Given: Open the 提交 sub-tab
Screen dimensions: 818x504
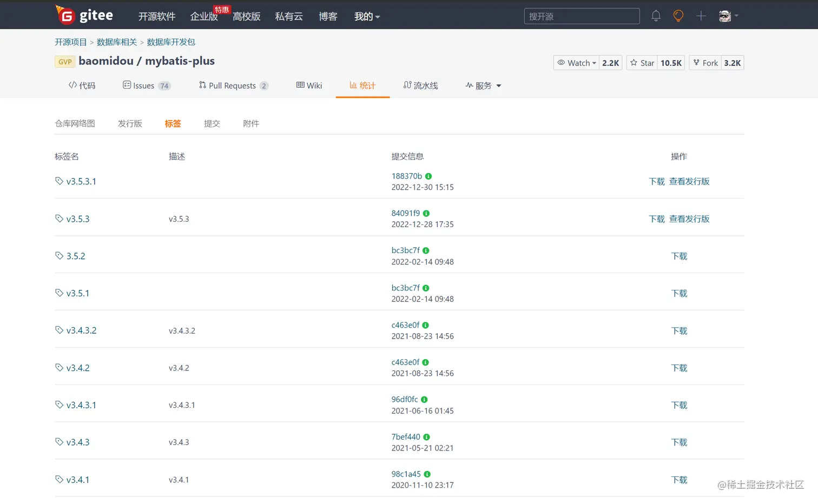Looking at the screenshot, I should [x=212, y=124].
